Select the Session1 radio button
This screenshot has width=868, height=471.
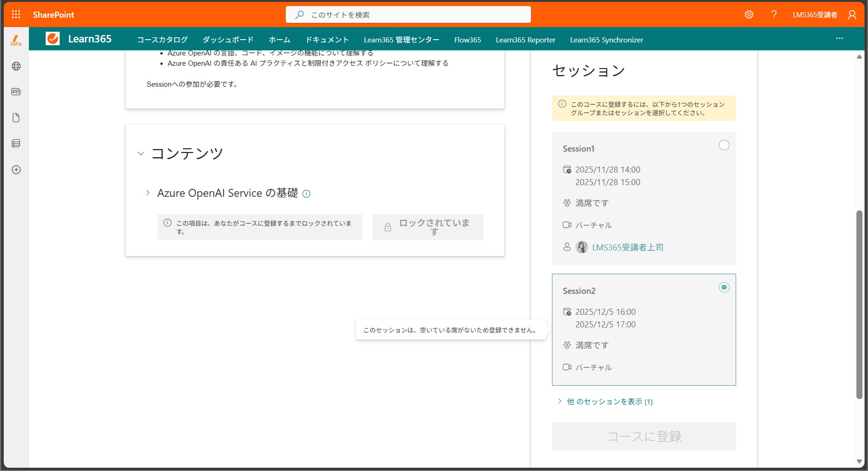724,145
